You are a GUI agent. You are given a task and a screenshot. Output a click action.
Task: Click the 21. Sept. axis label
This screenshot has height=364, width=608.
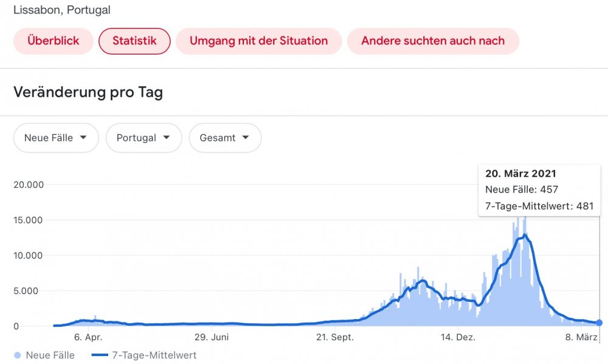pos(334,337)
